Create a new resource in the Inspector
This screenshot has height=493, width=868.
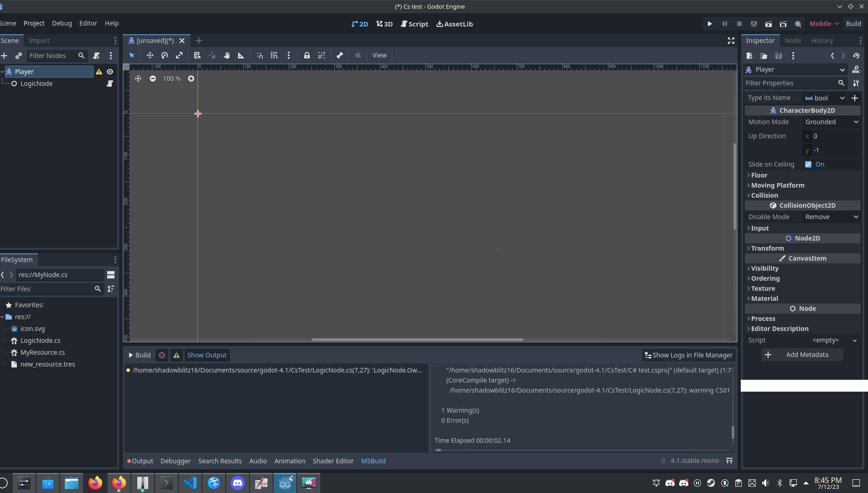(749, 56)
